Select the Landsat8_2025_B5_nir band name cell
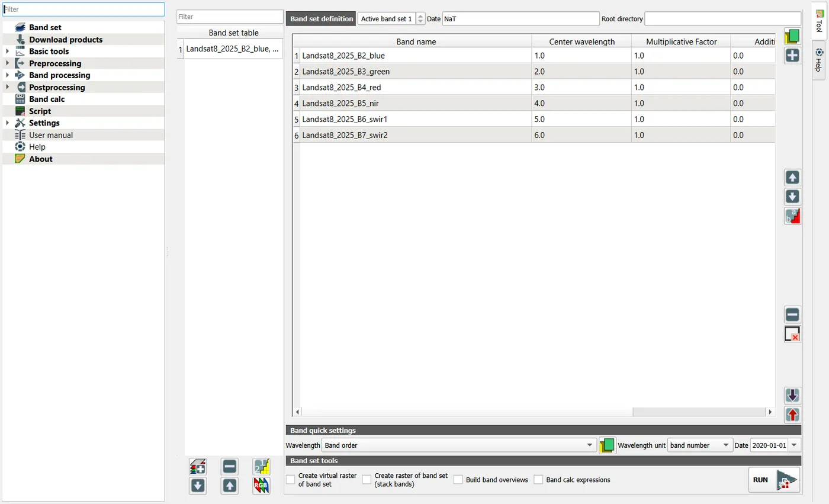 point(416,103)
